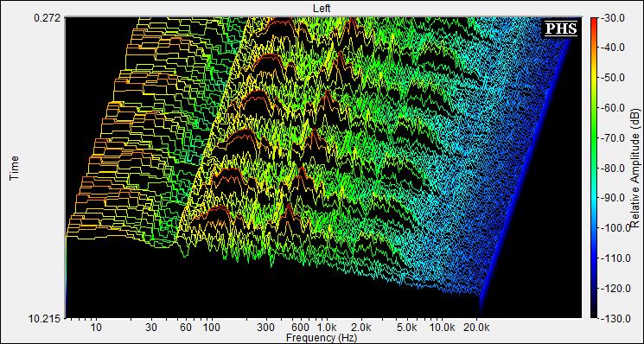Click the 1.0k frequency tick label
The height and width of the screenshot is (344, 644).
328,328
